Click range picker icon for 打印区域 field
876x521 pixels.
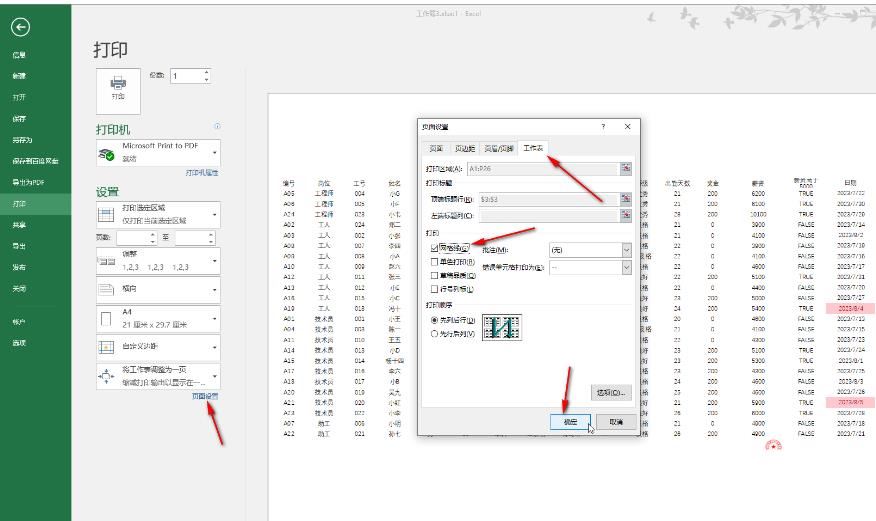(x=626, y=169)
